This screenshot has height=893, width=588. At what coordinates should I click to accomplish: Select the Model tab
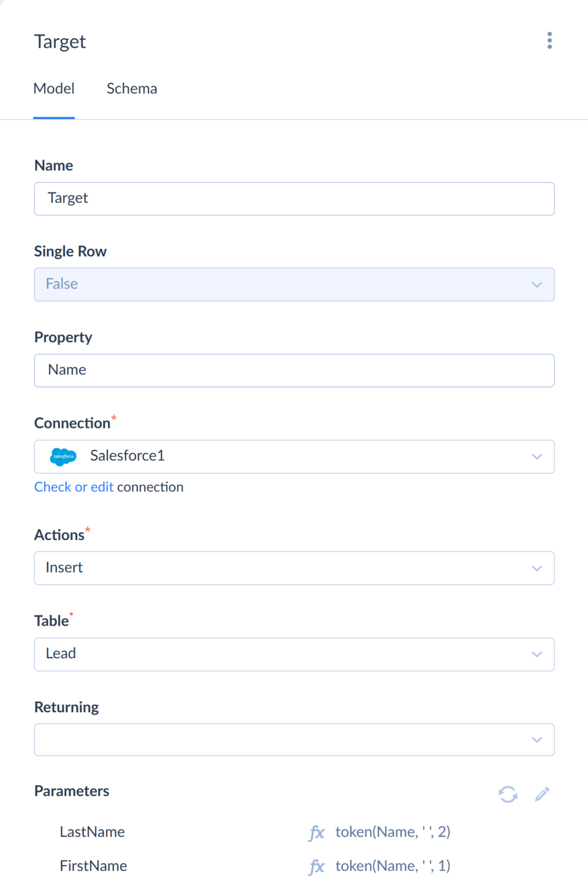point(54,89)
